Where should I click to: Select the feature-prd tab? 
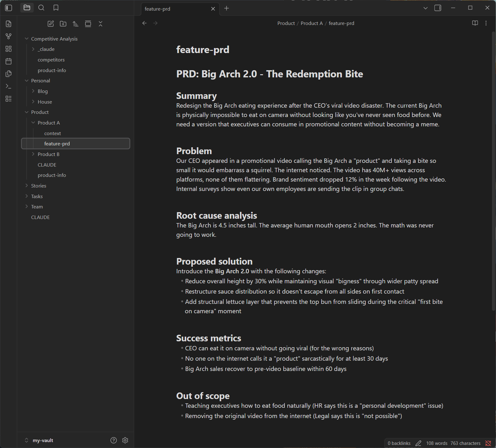(175, 9)
